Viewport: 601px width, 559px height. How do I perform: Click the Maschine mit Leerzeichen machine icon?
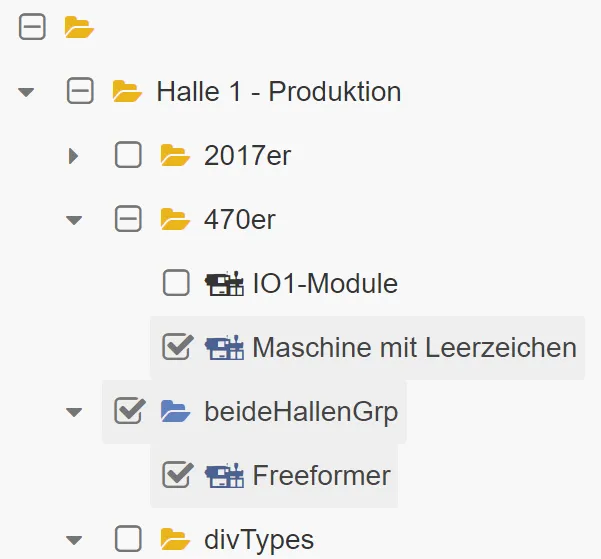pos(224,347)
